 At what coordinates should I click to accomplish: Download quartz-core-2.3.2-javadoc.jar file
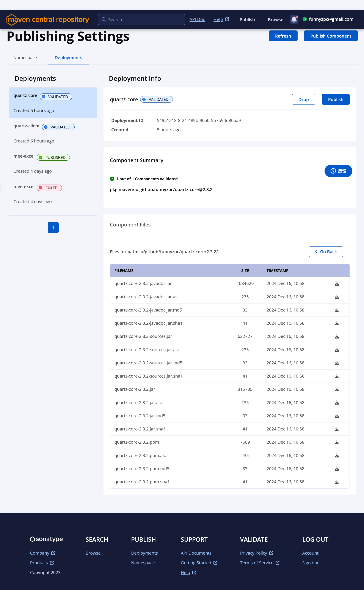tap(337, 283)
